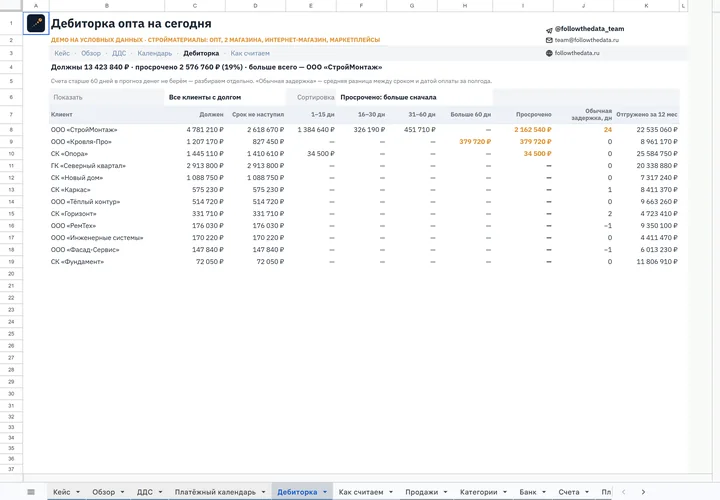Click the dark logo image in cell A1
This screenshot has width=720, height=500.
(x=36, y=23)
